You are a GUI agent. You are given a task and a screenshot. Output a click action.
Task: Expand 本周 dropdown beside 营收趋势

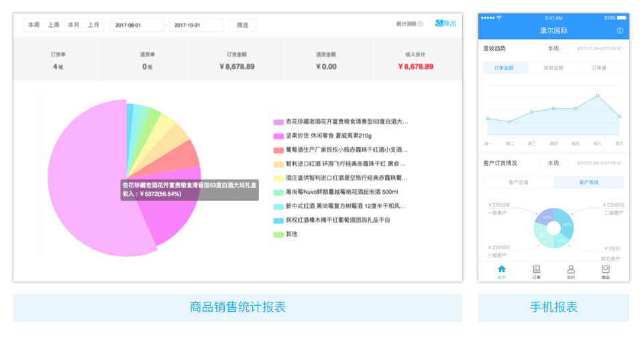click(x=554, y=48)
